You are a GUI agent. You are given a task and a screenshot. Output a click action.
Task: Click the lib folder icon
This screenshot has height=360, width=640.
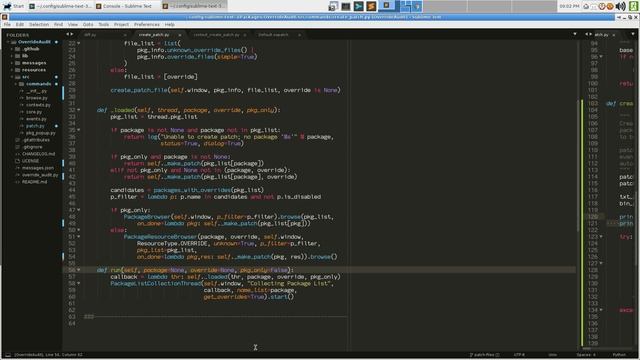point(18,56)
